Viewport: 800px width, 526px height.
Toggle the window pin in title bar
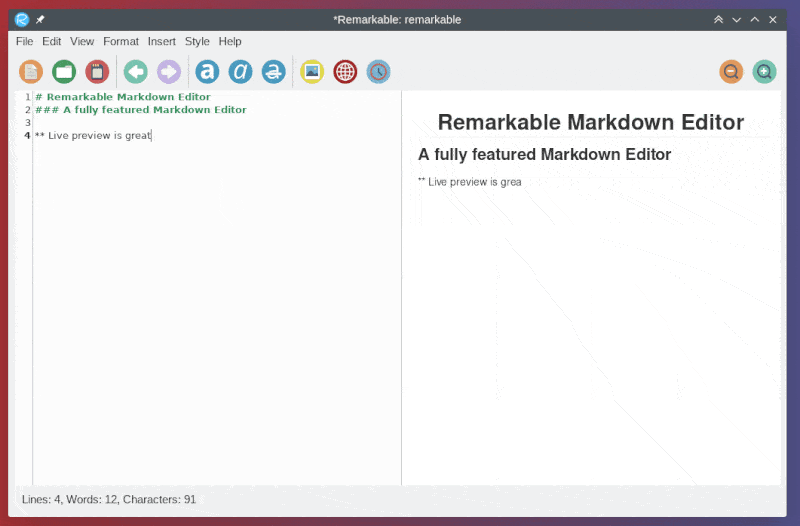click(40, 19)
